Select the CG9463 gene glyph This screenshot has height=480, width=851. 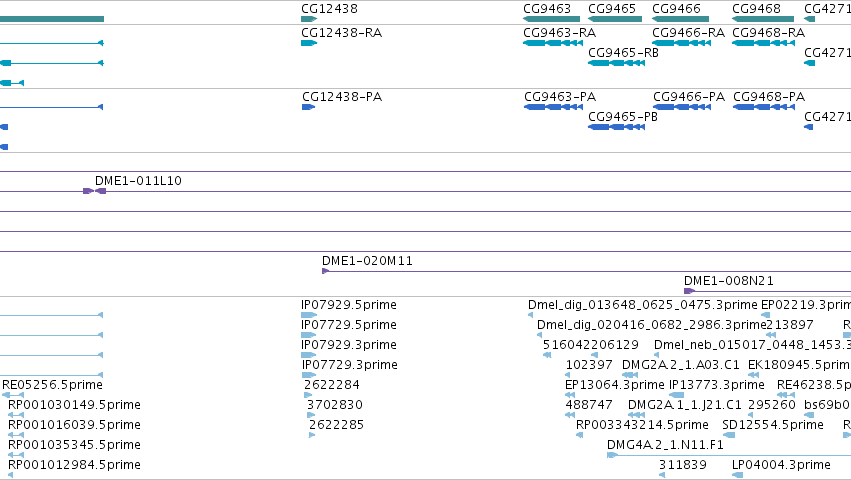click(x=551, y=19)
